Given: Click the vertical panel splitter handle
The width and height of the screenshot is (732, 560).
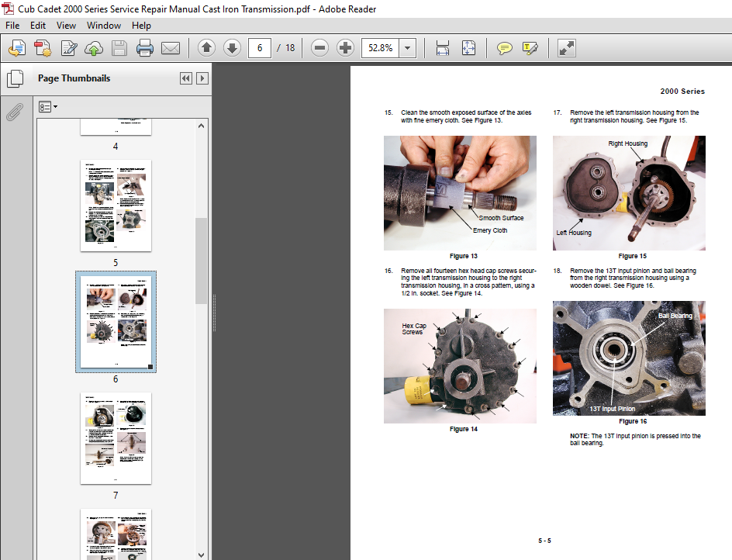Looking at the screenshot, I should [214, 313].
